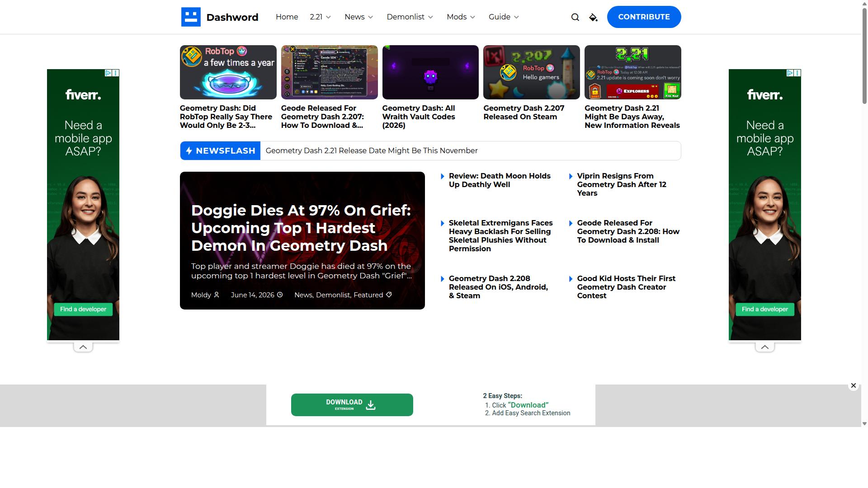Click the green DOWNLOAD EXTENSION button
Screen dimensions: 868x488
[x=352, y=405]
